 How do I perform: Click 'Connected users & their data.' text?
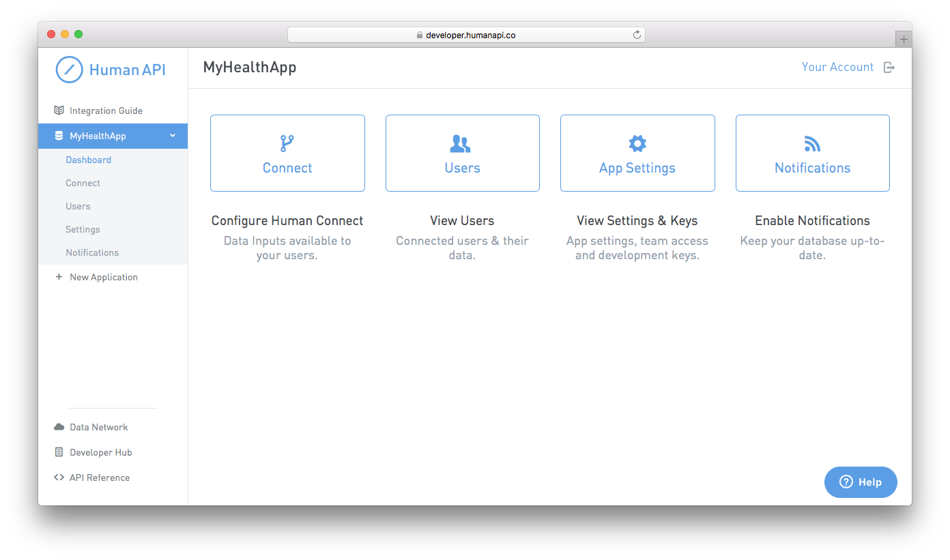coord(462,248)
